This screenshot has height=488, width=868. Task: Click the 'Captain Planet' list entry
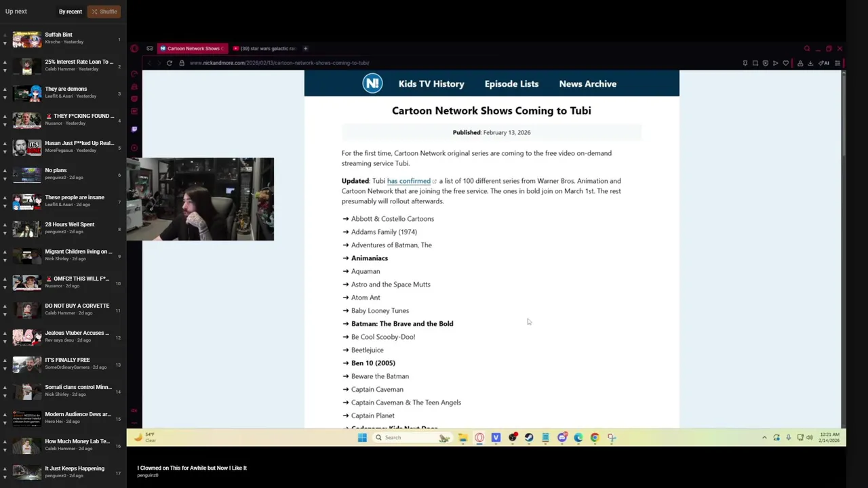pyautogui.click(x=373, y=415)
